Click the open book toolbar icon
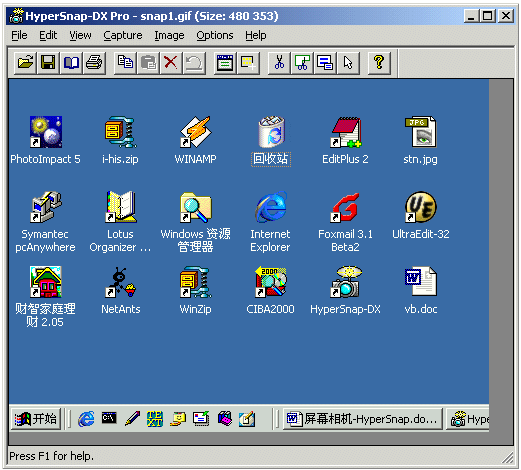The image size is (521, 470). tap(71, 62)
